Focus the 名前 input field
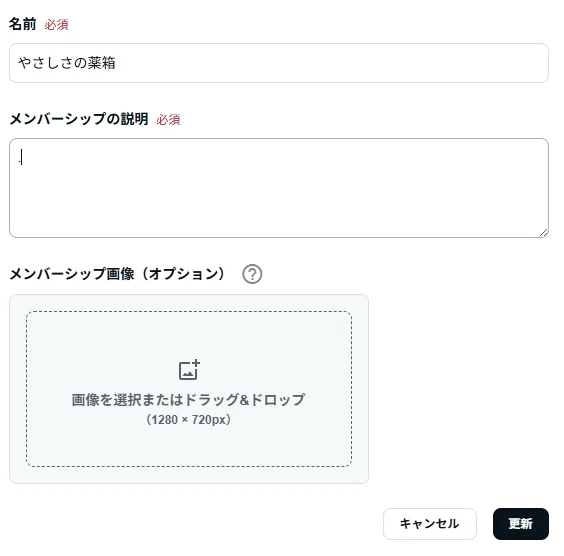The height and width of the screenshot is (556, 564). coord(279,63)
